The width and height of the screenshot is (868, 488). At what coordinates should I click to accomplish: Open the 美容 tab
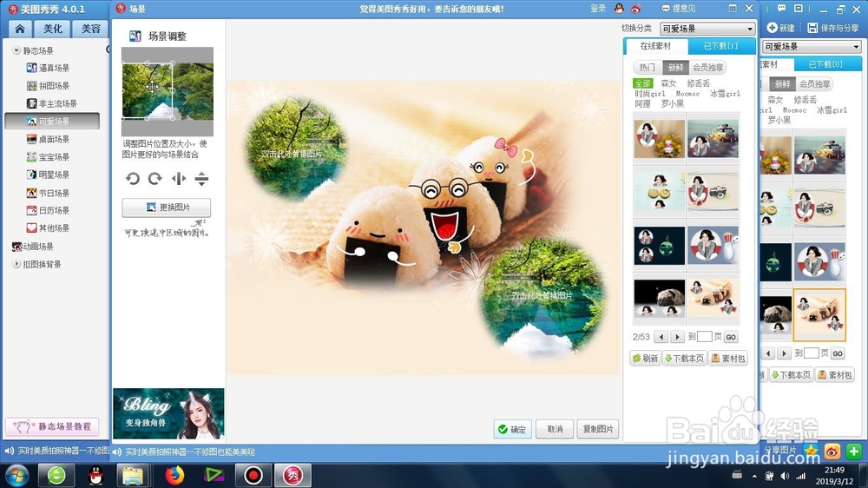click(x=91, y=29)
